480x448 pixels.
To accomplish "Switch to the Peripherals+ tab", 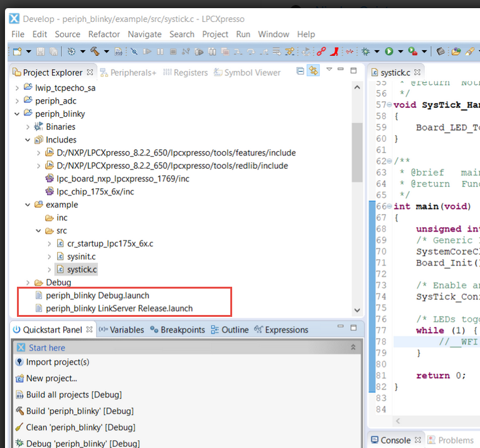I will tap(129, 73).
